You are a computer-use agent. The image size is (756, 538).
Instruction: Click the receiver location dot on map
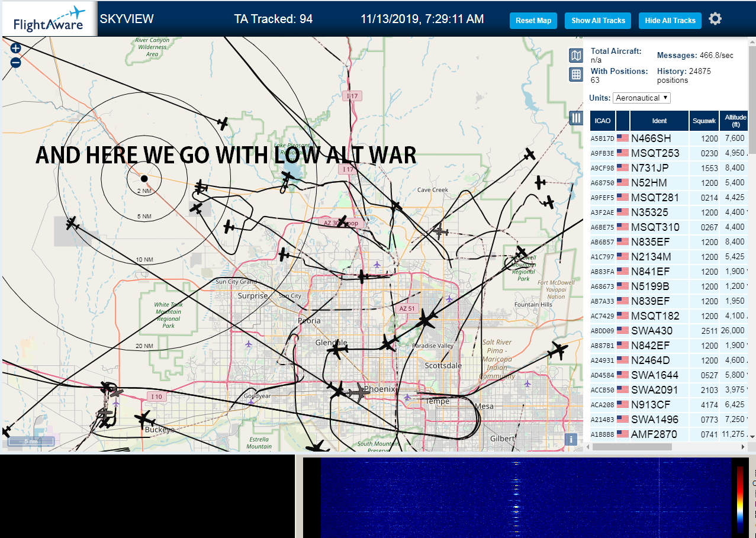[144, 178]
